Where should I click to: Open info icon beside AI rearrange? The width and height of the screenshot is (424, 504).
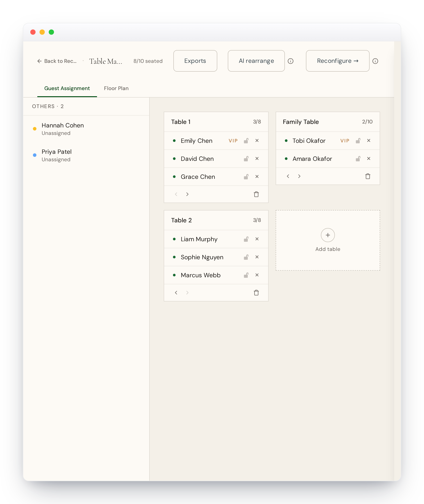click(x=290, y=61)
